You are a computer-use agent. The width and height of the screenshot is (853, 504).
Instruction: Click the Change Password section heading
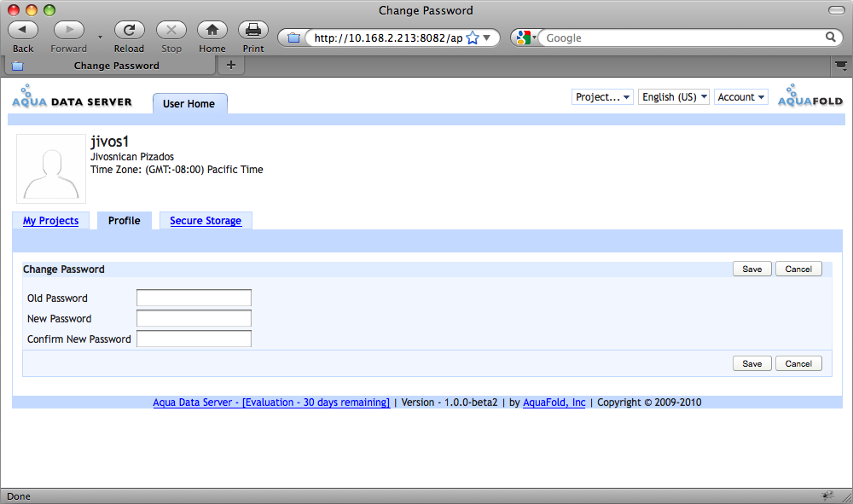64,269
